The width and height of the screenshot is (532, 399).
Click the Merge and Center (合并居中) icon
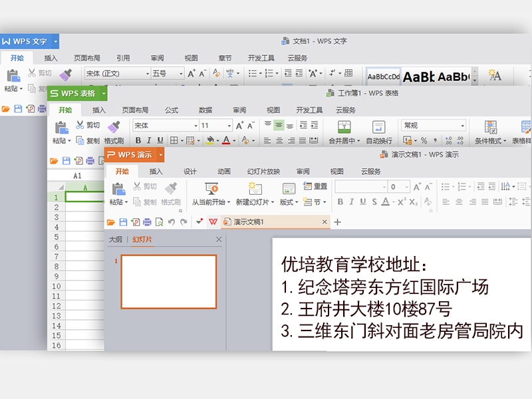344,127
